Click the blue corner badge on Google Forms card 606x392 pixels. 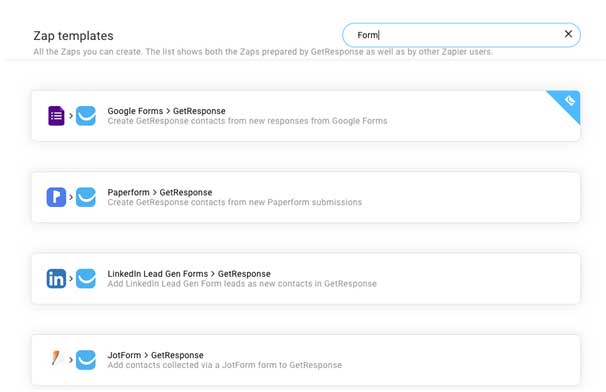[567, 103]
